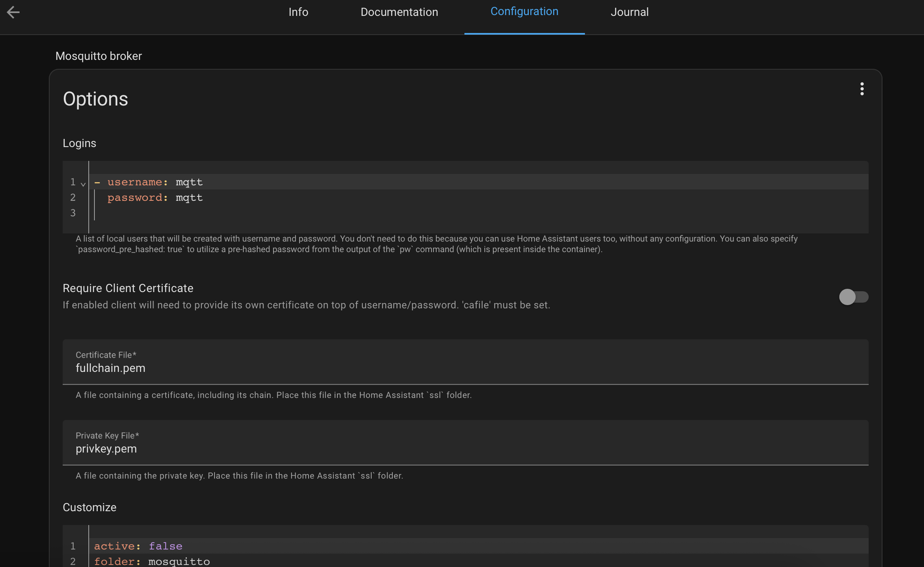
Task: Click the Require Client Certificate label
Action: tap(128, 288)
